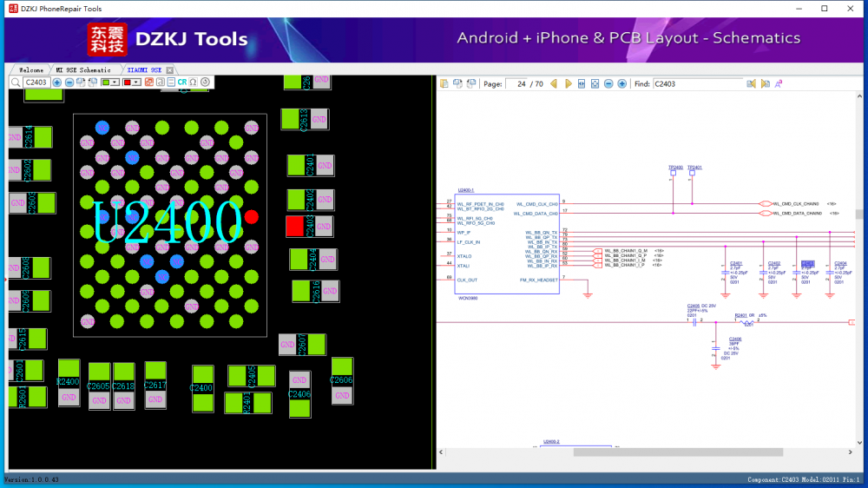This screenshot has width=868, height=488.
Task: Click the gray square layer icon beside the red flip icon
Action: (x=160, y=82)
